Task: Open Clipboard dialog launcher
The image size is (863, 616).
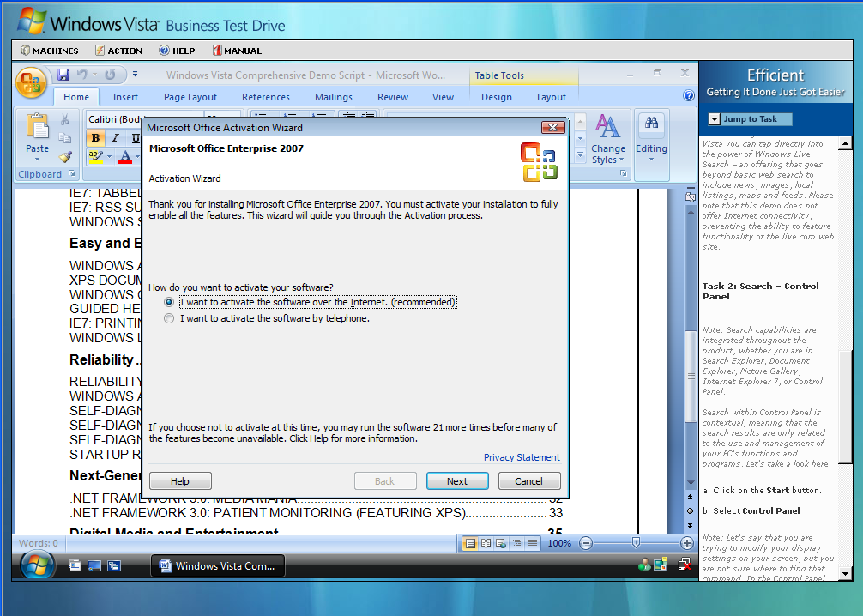Action: coord(71,173)
